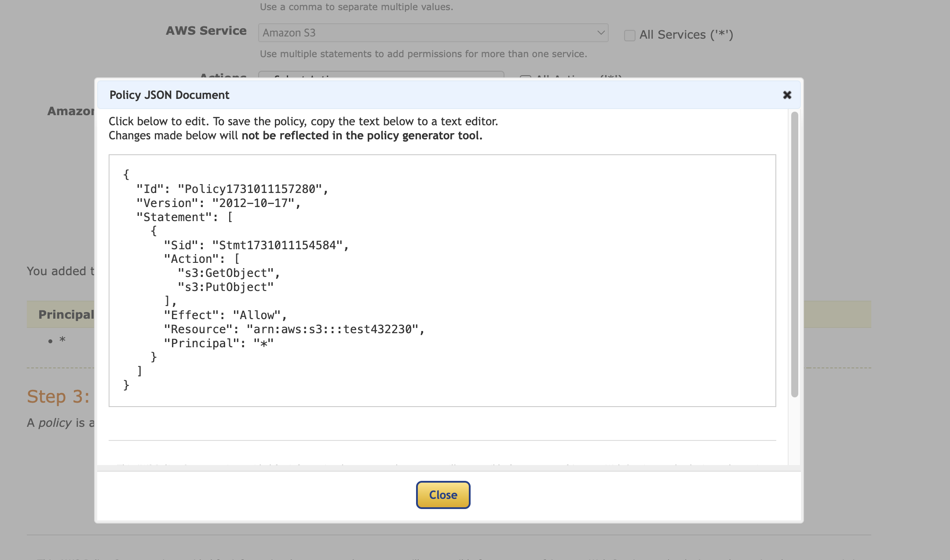
Task: Close the Policy JSON Document dialog with X
Action: pyautogui.click(x=787, y=95)
